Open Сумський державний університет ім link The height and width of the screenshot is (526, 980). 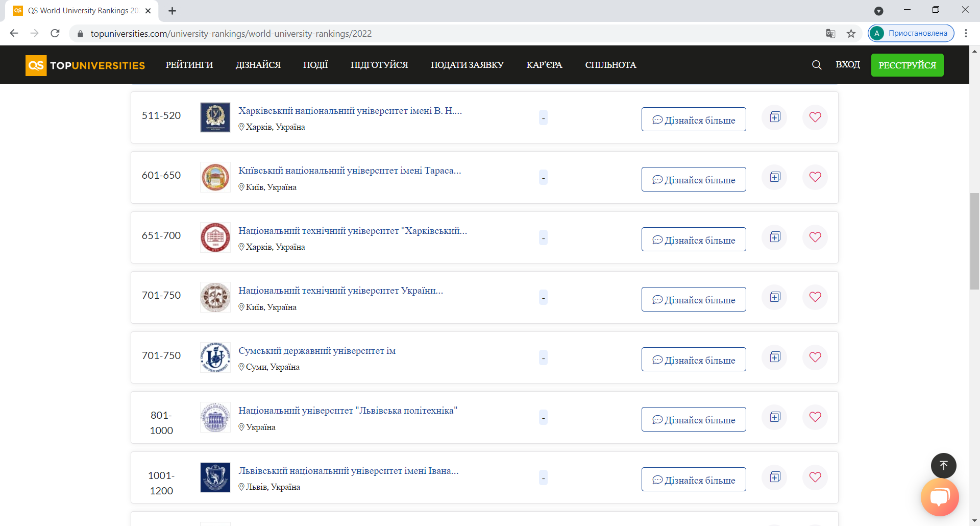coord(317,351)
